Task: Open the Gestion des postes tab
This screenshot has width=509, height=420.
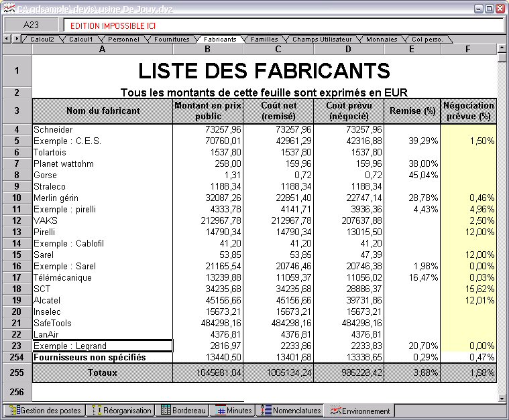Action: [44, 411]
